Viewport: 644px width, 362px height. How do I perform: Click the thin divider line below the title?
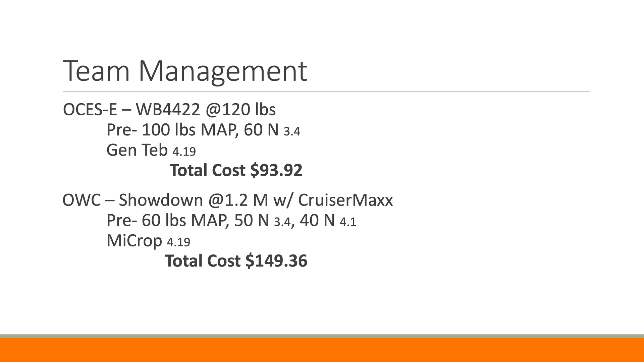click(x=326, y=92)
